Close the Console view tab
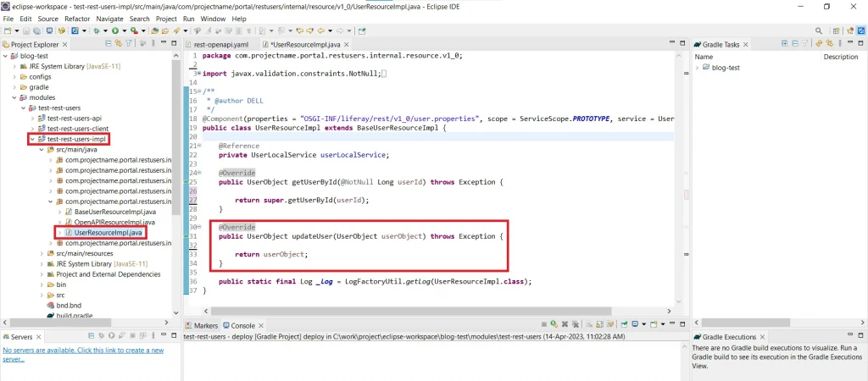This screenshot has width=868, height=381. point(260,326)
